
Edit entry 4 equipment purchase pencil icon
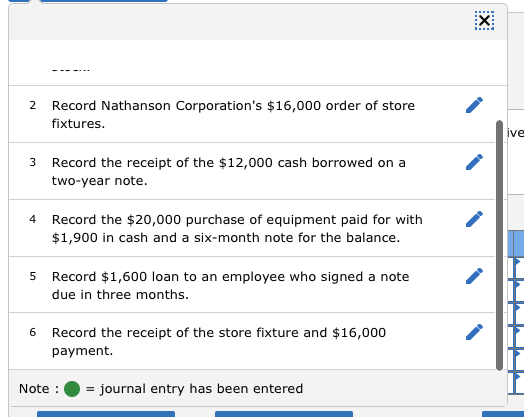[x=475, y=219]
